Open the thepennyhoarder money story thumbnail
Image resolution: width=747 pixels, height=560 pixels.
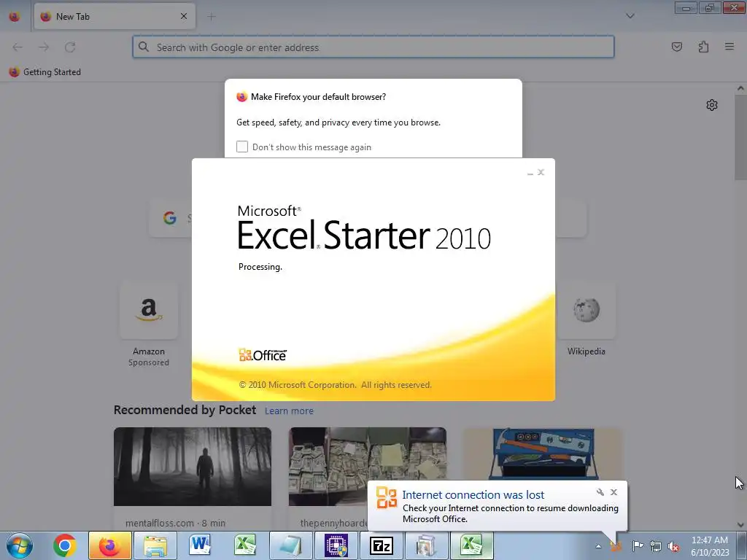click(x=368, y=467)
